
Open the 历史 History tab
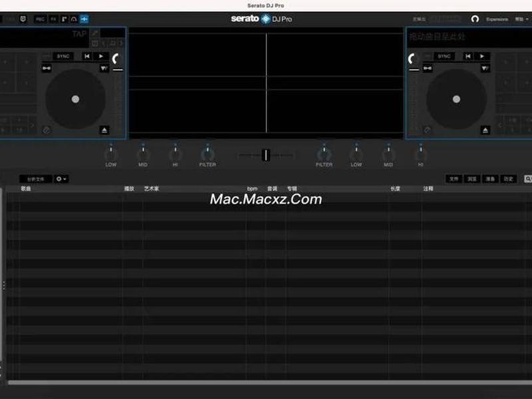(508, 179)
